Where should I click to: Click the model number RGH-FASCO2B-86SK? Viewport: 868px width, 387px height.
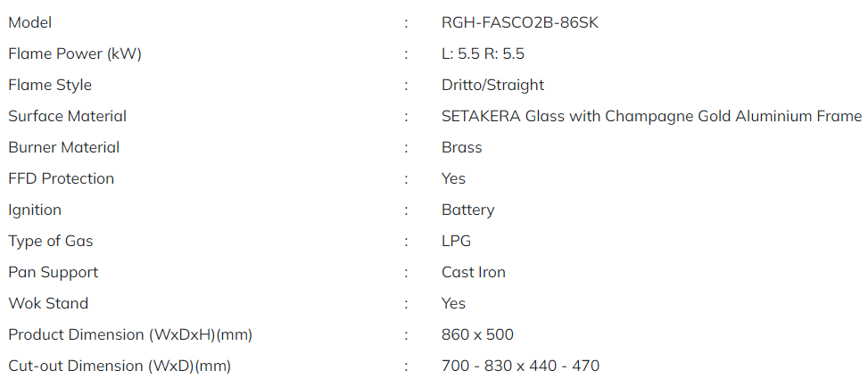(520, 22)
